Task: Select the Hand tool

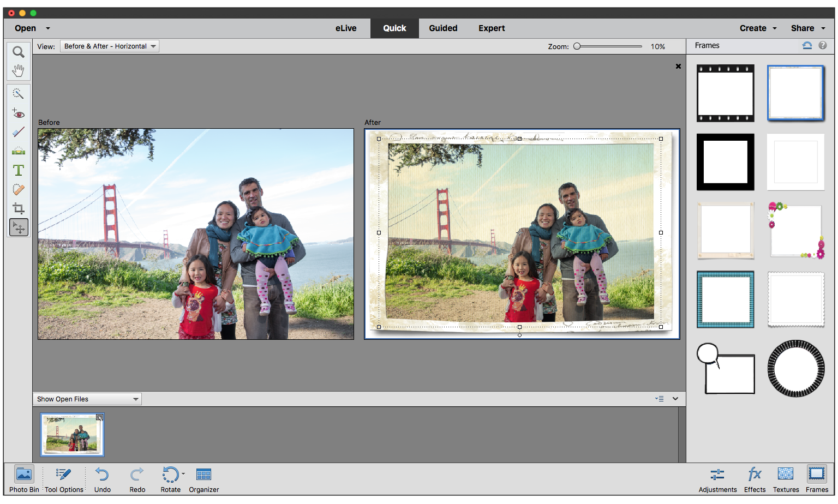Action: pyautogui.click(x=19, y=70)
